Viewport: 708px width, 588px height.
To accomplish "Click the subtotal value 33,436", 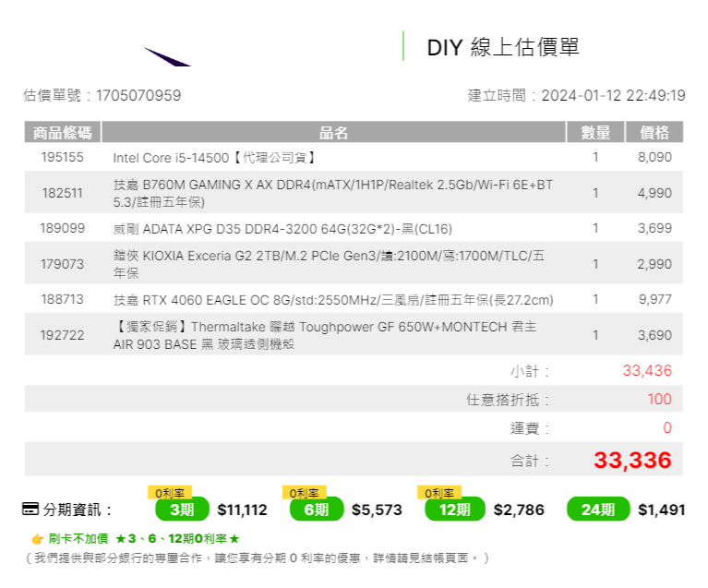I will pyautogui.click(x=647, y=370).
